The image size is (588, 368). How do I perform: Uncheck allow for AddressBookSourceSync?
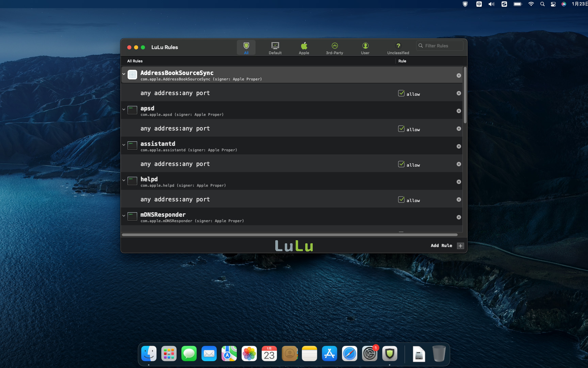pyautogui.click(x=401, y=93)
